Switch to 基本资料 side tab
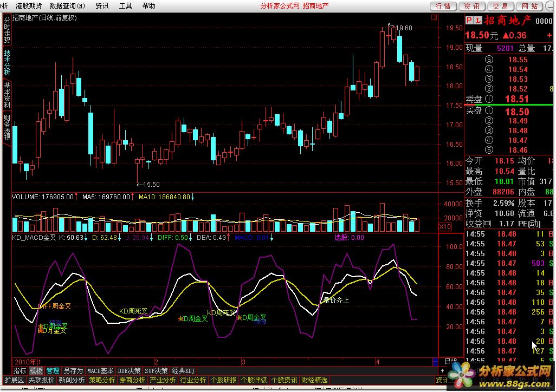 click(7, 95)
